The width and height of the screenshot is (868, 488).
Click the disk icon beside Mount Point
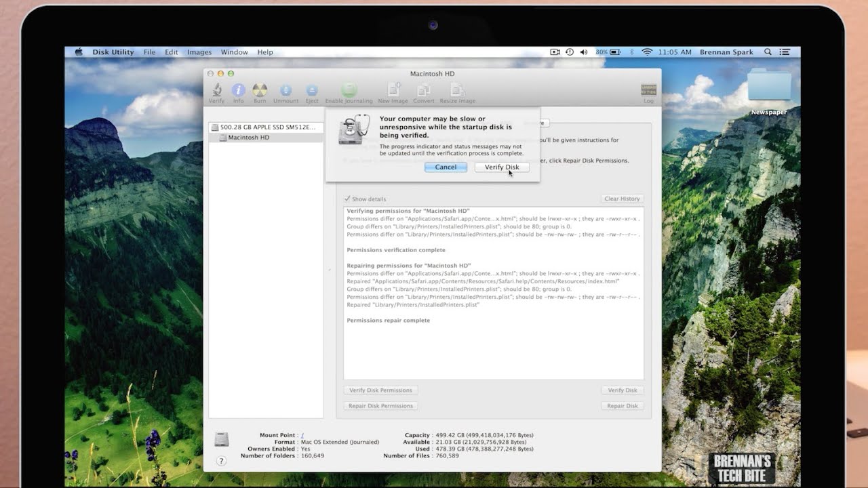(x=221, y=439)
